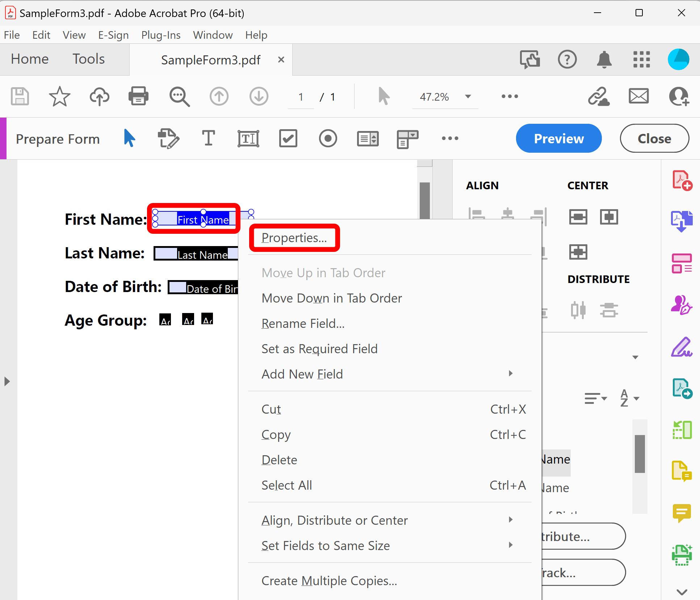Open the Edit form fields pen tool
The image size is (700, 600).
[x=168, y=139]
